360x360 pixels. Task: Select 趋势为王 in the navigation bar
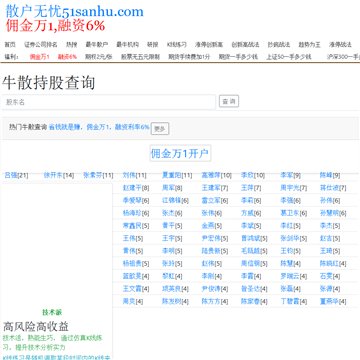[309, 45]
